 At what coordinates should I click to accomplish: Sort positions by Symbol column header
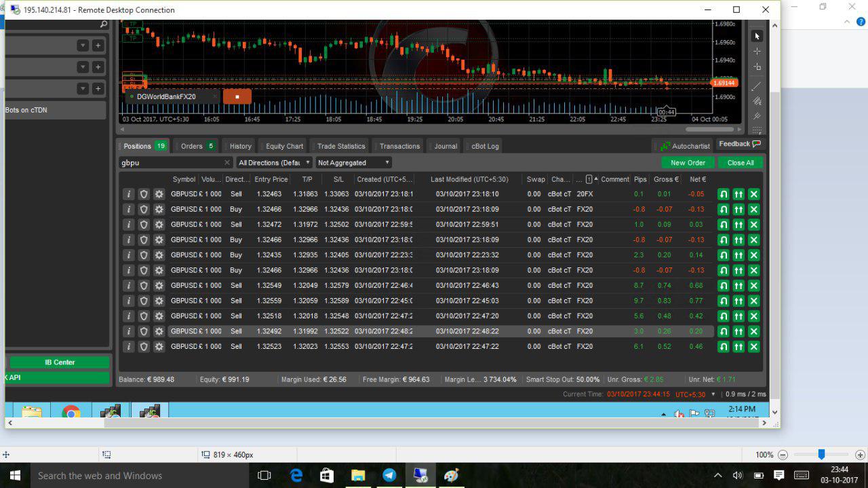pos(184,179)
